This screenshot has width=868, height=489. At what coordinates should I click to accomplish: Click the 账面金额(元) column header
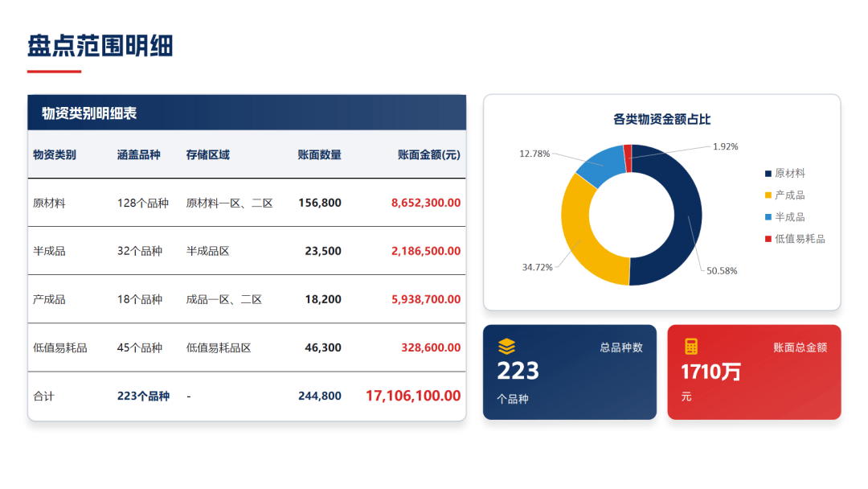click(428, 154)
